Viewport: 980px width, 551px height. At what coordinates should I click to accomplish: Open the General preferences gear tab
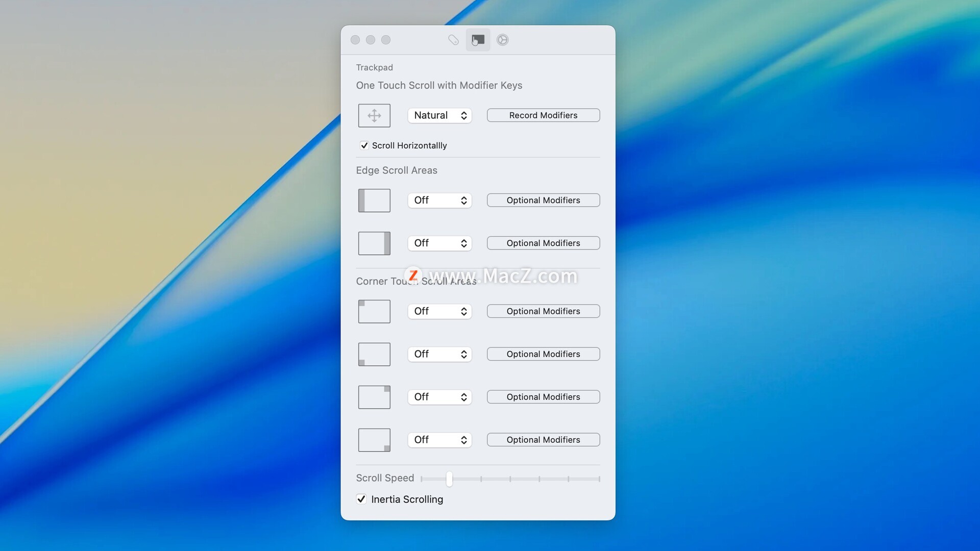(x=503, y=40)
